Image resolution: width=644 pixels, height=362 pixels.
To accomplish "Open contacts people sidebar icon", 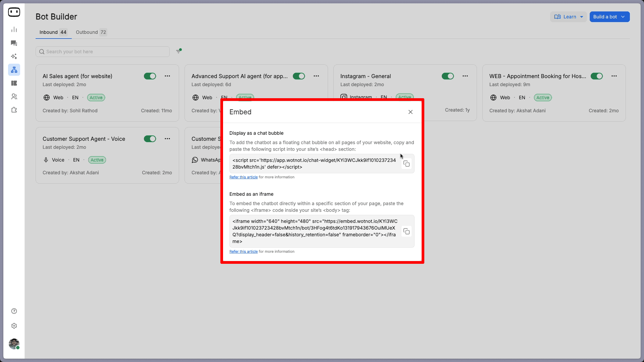I will click(x=14, y=97).
